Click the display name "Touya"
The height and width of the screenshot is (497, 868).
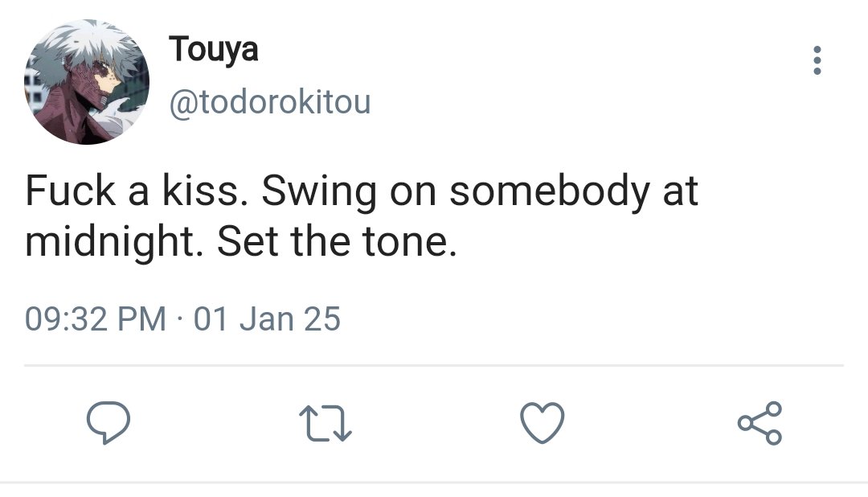coord(214,50)
